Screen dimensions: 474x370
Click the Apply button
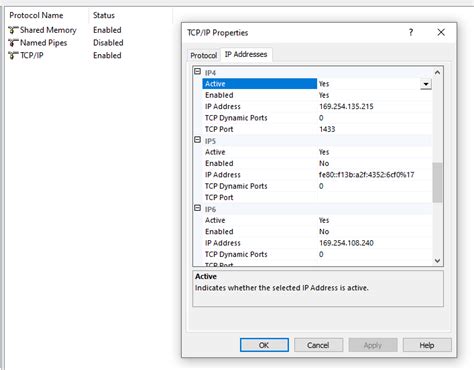pos(373,345)
